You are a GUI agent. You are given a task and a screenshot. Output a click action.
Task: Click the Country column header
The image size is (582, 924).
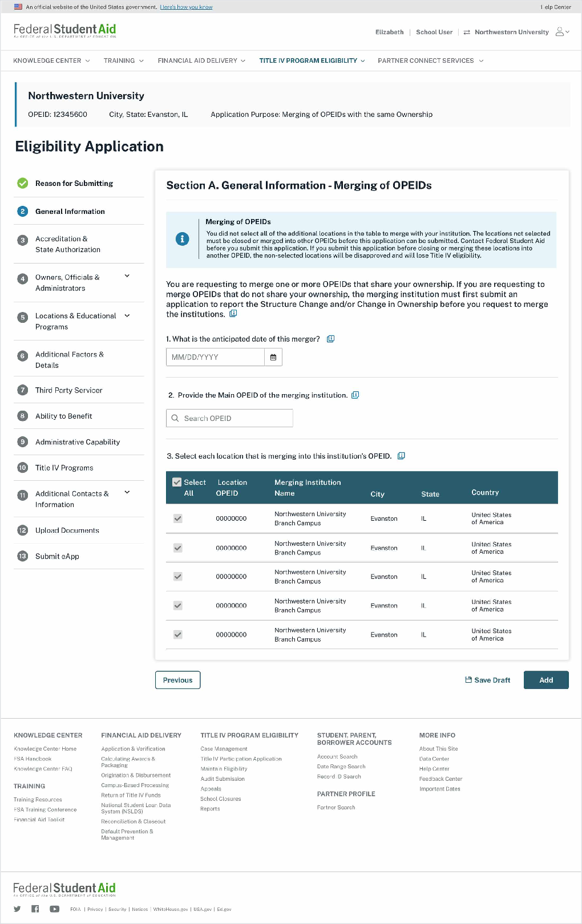(x=485, y=492)
